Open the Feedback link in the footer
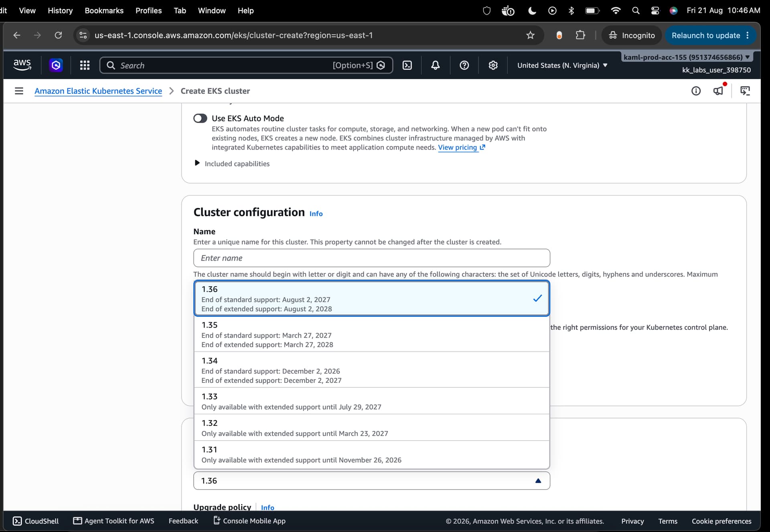Screen dimensions: 770x532 pyautogui.click(x=183, y=521)
